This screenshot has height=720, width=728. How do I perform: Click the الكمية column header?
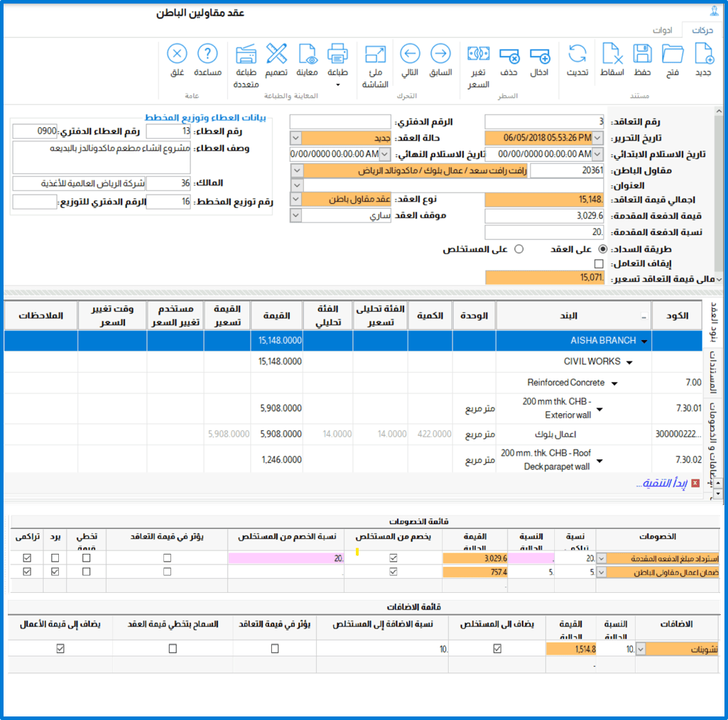tap(430, 316)
